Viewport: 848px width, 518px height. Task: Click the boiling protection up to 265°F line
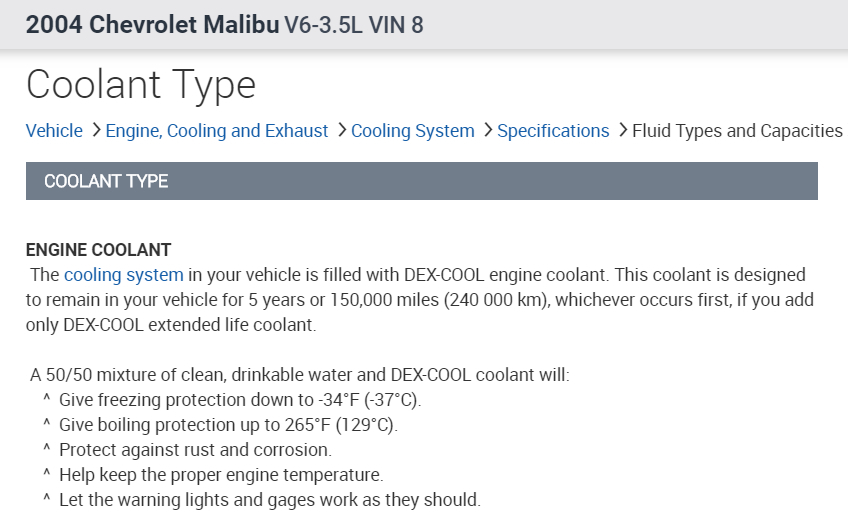point(228,425)
